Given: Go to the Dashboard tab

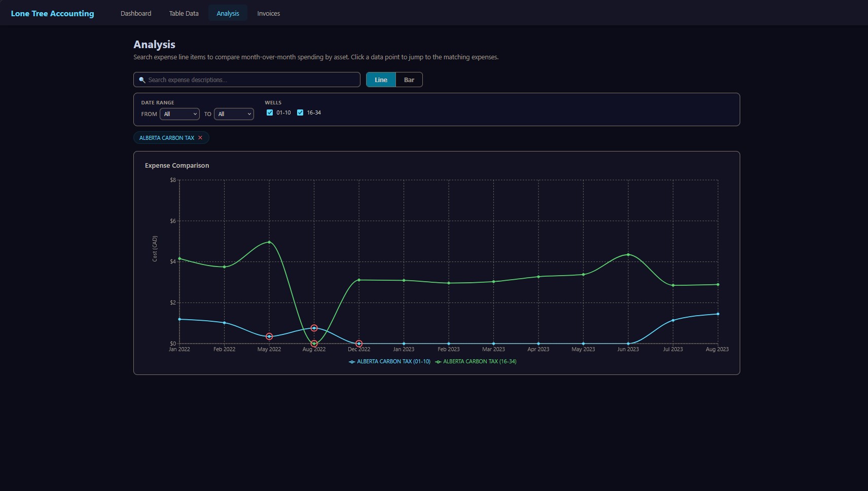Looking at the screenshot, I should coord(135,13).
